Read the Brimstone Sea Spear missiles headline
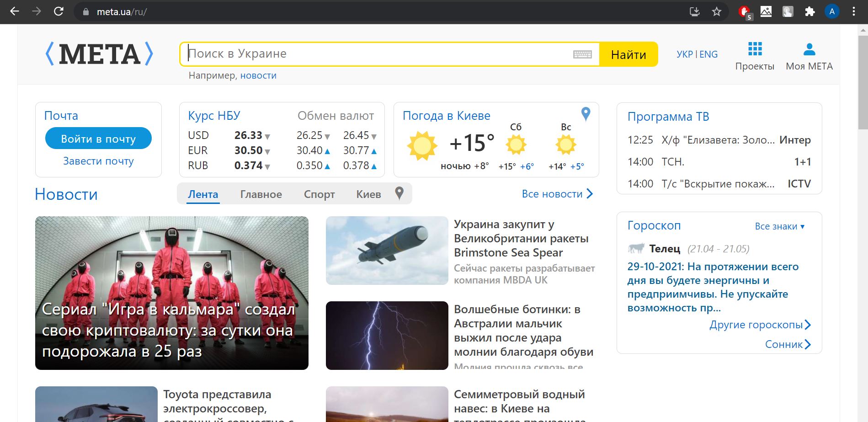Image resolution: width=868 pixels, height=422 pixels. (521, 238)
